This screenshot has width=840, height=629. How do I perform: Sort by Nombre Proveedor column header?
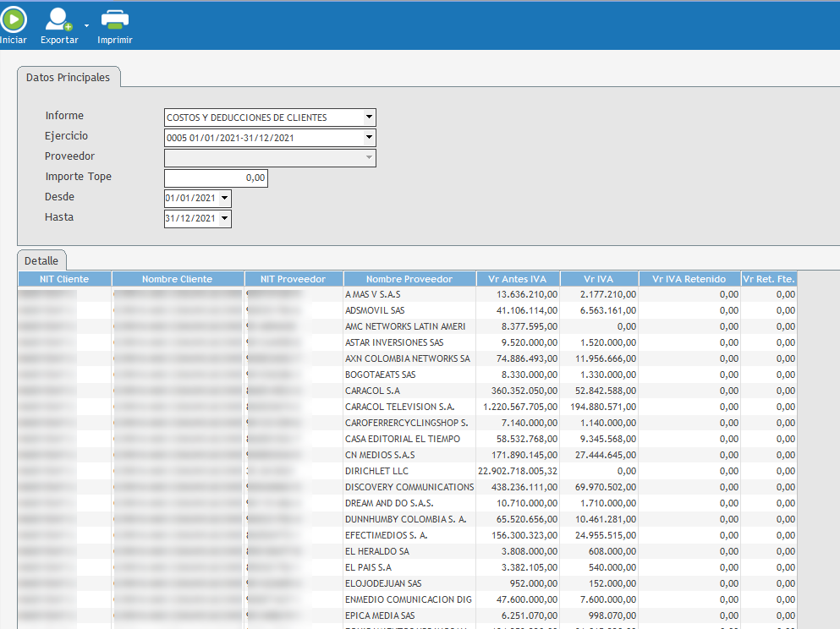pyautogui.click(x=409, y=279)
